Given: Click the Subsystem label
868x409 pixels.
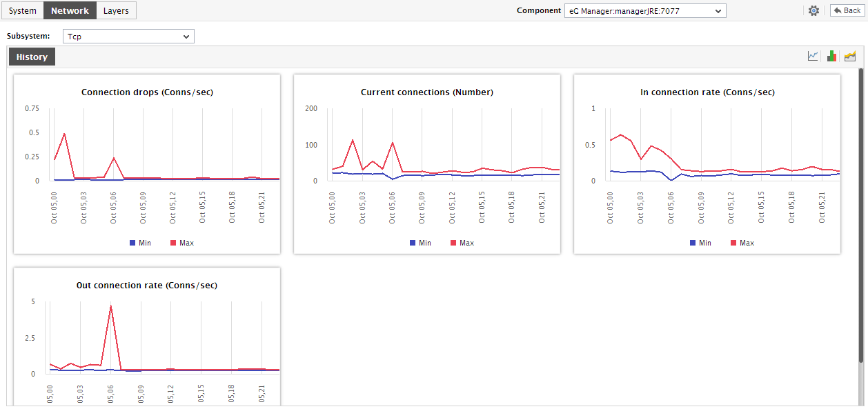Looking at the screenshot, I should (x=28, y=36).
